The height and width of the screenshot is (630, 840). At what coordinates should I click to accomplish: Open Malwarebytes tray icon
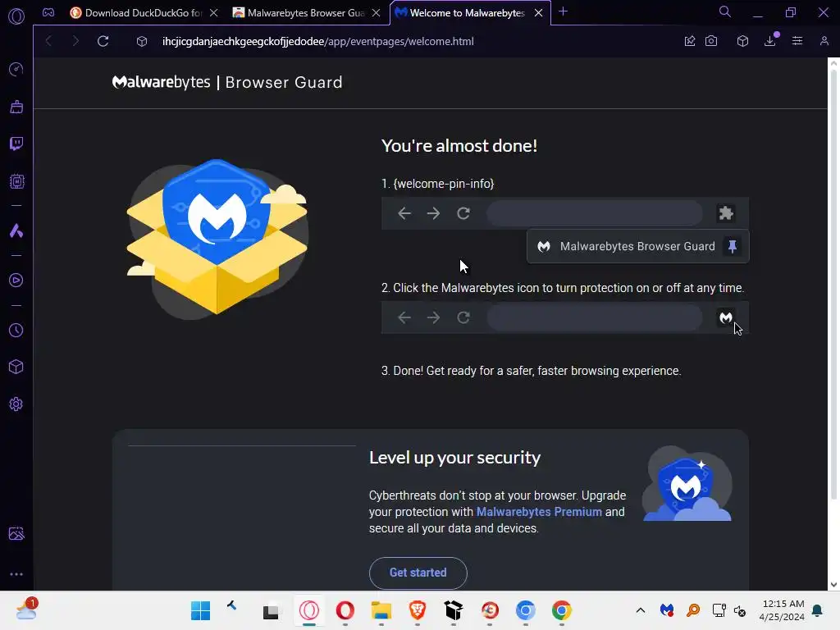pyautogui.click(x=667, y=610)
